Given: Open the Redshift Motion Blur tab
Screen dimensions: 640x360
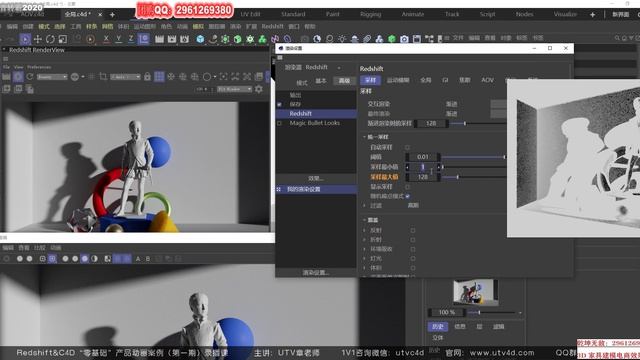Looking at the screenshot, I should [398, 80].
